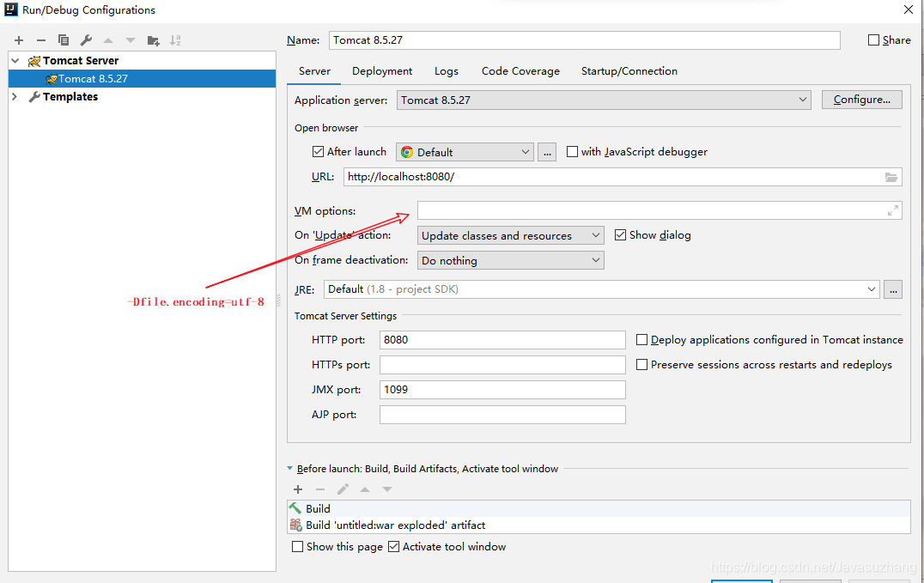The height and width of the screenshot is (583, 924).
Task: Switch to the Startup/Connection tab
Action: [629, 70]
